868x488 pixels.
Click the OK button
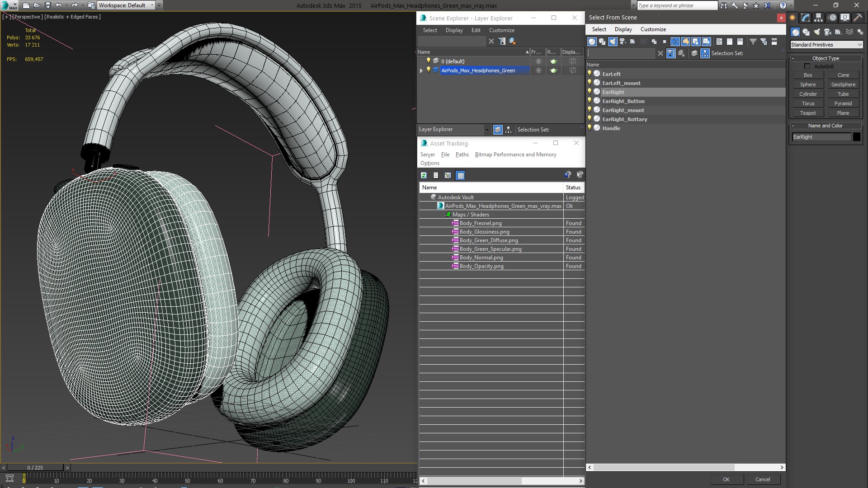click(x=726, y=479)
